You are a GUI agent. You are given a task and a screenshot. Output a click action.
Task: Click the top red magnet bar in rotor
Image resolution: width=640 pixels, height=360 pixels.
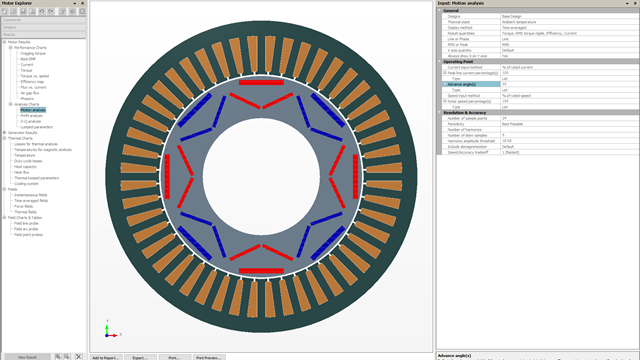click(x=261, y=82)
